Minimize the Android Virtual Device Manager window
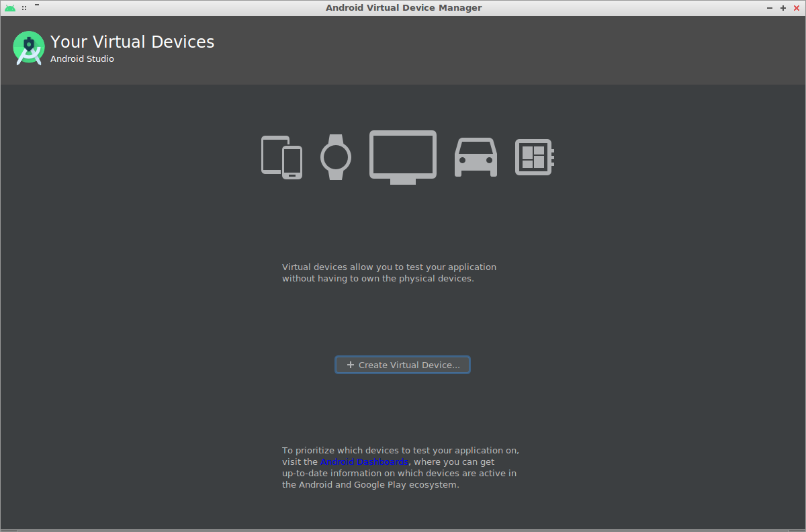Viewport: 806px width, 532px height. 770,8
